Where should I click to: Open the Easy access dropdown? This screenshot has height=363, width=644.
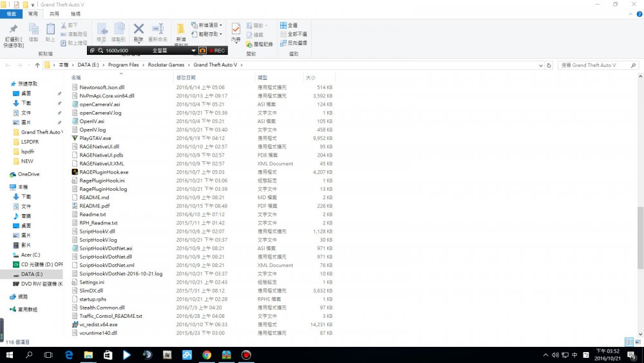[x=207, y=34]
